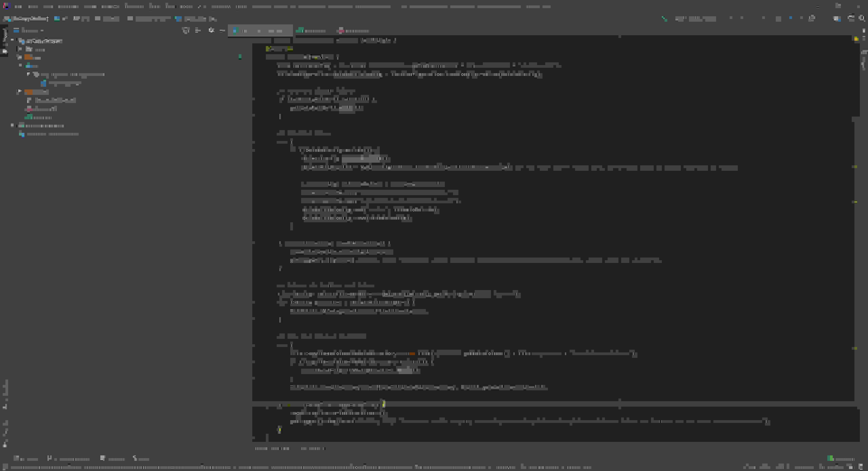Toggle the Project tool window stripe button
The width and height of the screenshot is (868, 471).
pyautogui.click(x=4, y=41)
